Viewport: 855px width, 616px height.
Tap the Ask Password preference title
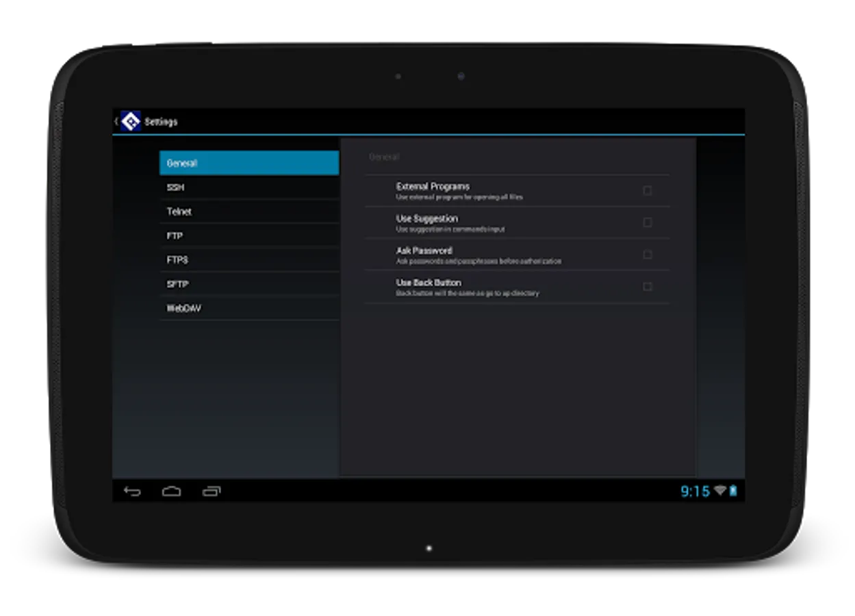click(x=424, y=251)
